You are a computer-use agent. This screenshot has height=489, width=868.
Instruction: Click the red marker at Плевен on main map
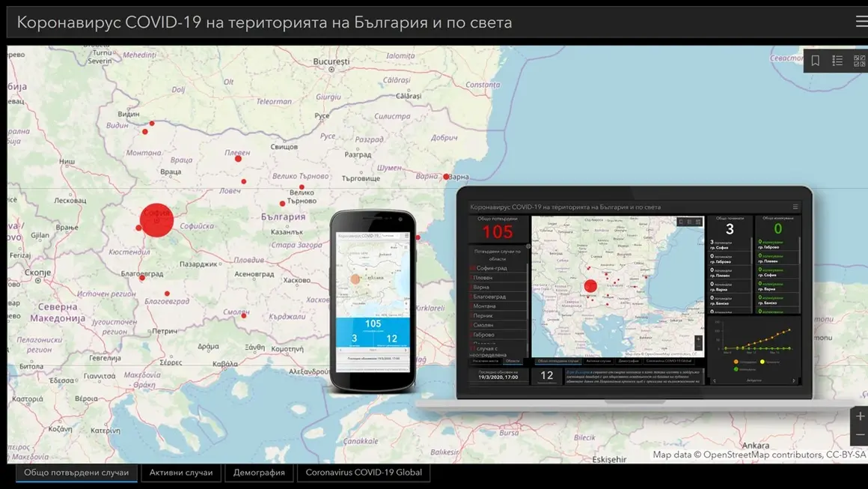click(238, 159)
